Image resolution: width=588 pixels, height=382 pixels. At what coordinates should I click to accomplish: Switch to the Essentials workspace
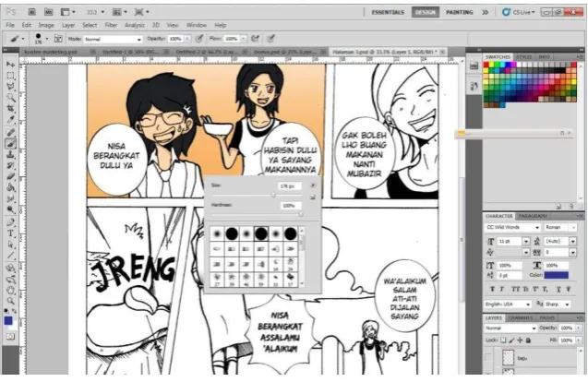[388, 12]
